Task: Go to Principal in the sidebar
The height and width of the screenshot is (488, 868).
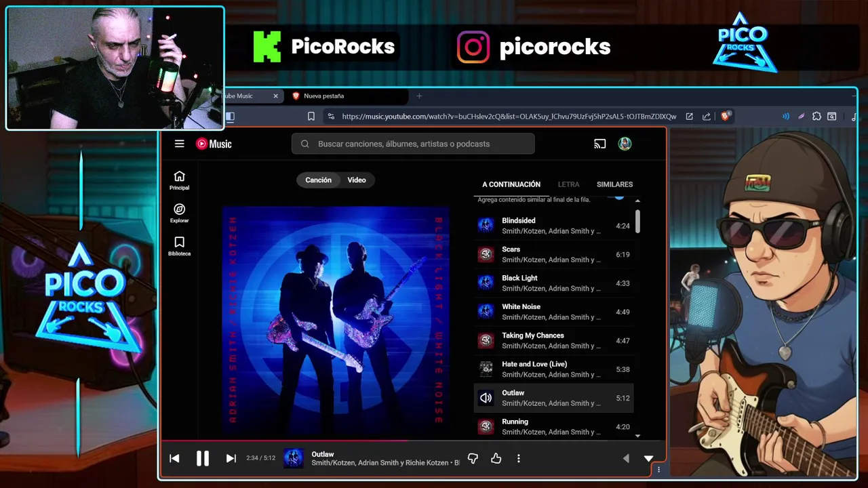Action: click(x=179, y=180)
